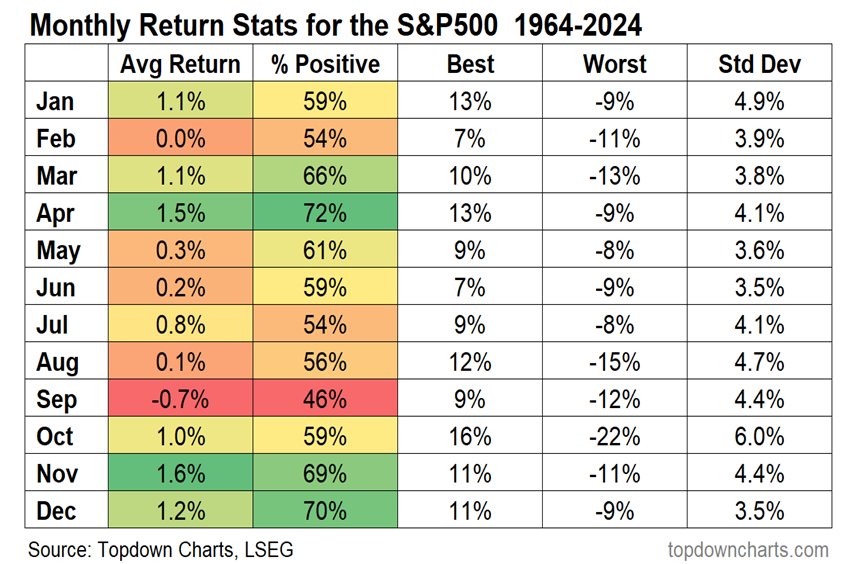Click the red Sep 46% positive cell
Image resolution: width=848 pixels, height=564 pixels.
(x=325, y=399)
